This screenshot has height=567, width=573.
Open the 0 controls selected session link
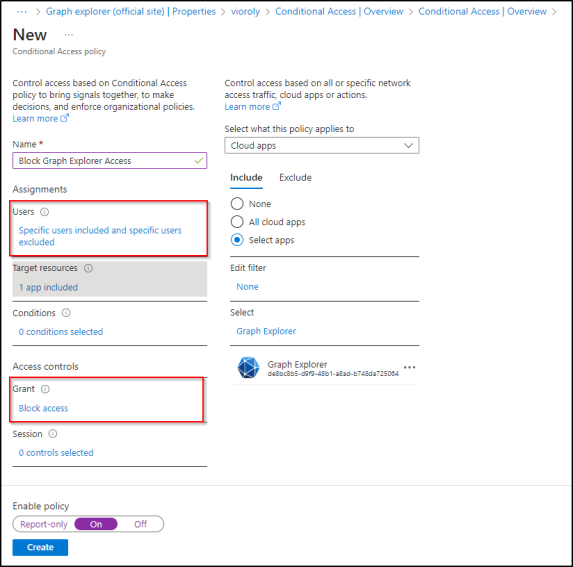click(56, 453)
